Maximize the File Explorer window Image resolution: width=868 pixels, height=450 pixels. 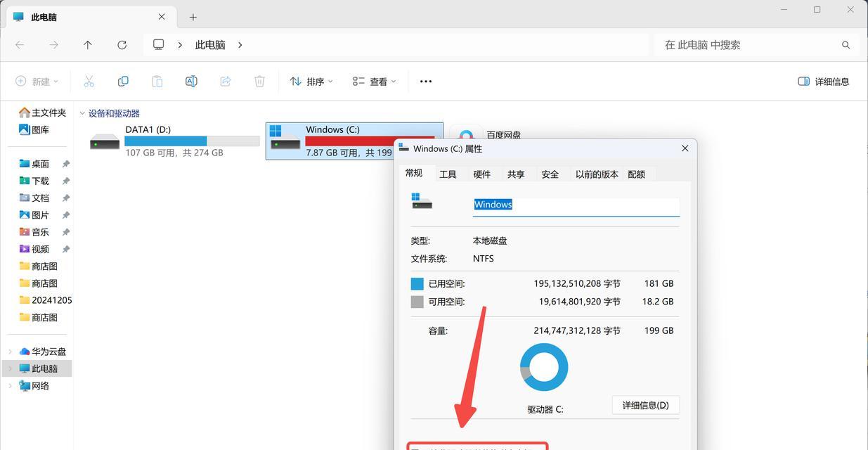[x=817, y=10]
